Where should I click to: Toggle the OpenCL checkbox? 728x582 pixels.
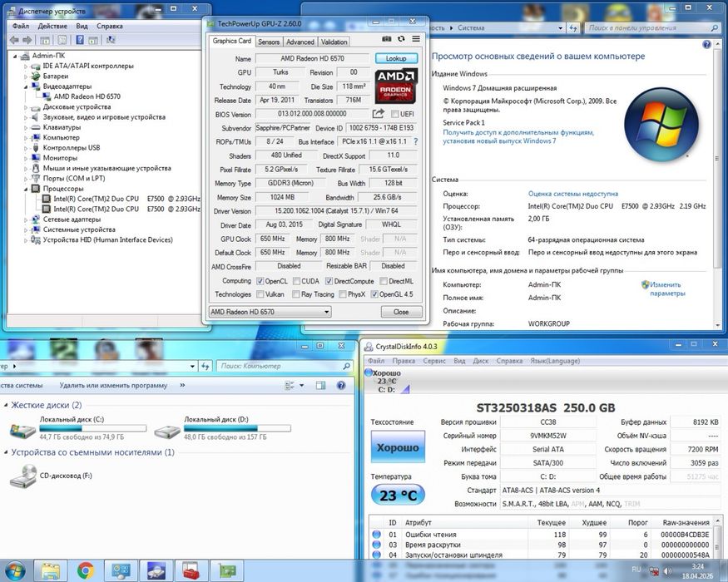[260, 281]
